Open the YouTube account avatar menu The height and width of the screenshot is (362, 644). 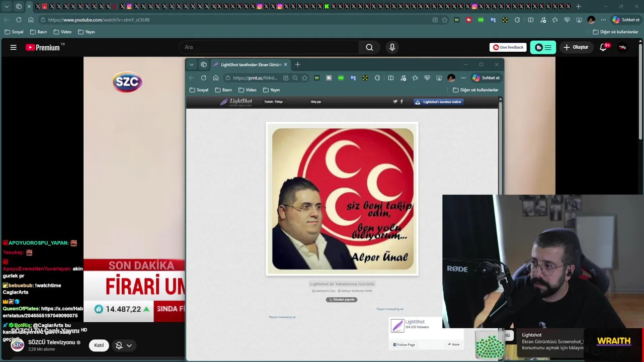coord(623,47)
